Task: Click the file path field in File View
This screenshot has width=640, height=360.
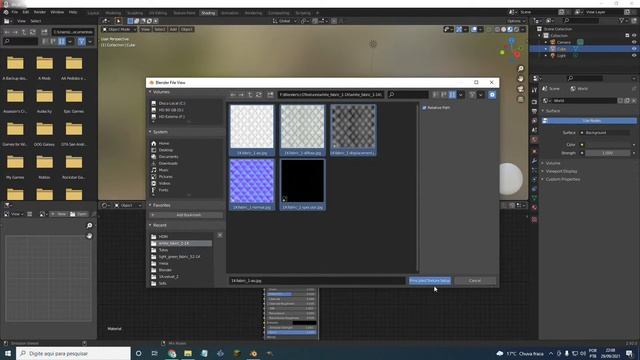Action: [x=331, y=95]
